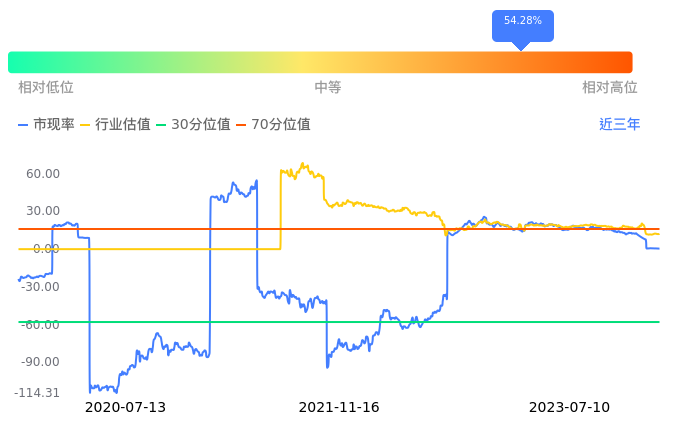Click the -30.00 y-axis label
This screenshot has width=686, height=442.
click(x=41, y=287)
